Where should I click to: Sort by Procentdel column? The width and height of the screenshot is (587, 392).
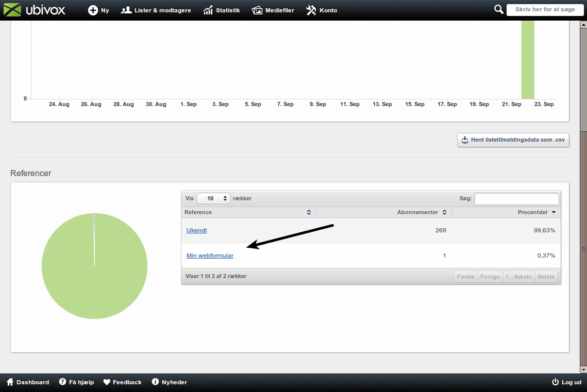coord(506,212)
